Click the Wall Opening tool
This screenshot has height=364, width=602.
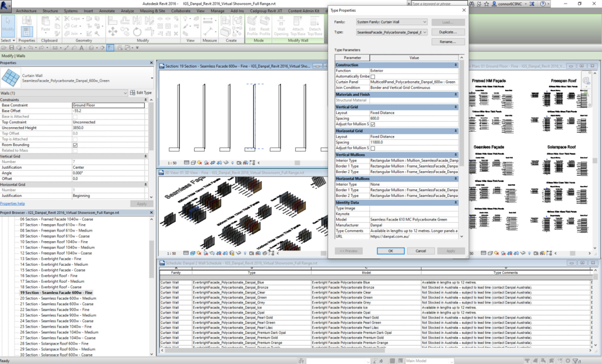pos(281,25)
